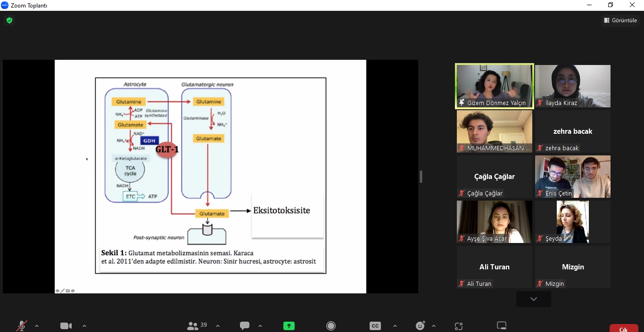Click the green encryption shield icon
Viewport: 644px width, 332px height.
click(x=9, y=20)
